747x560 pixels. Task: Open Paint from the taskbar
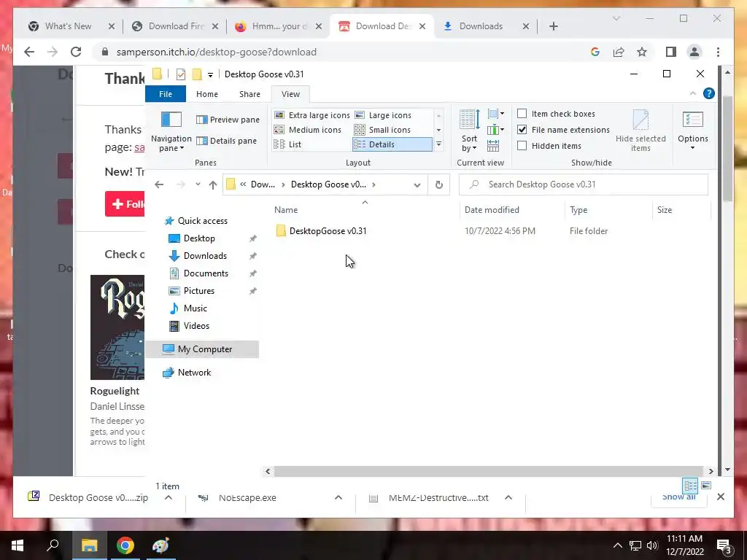click(x=160, y=545)
